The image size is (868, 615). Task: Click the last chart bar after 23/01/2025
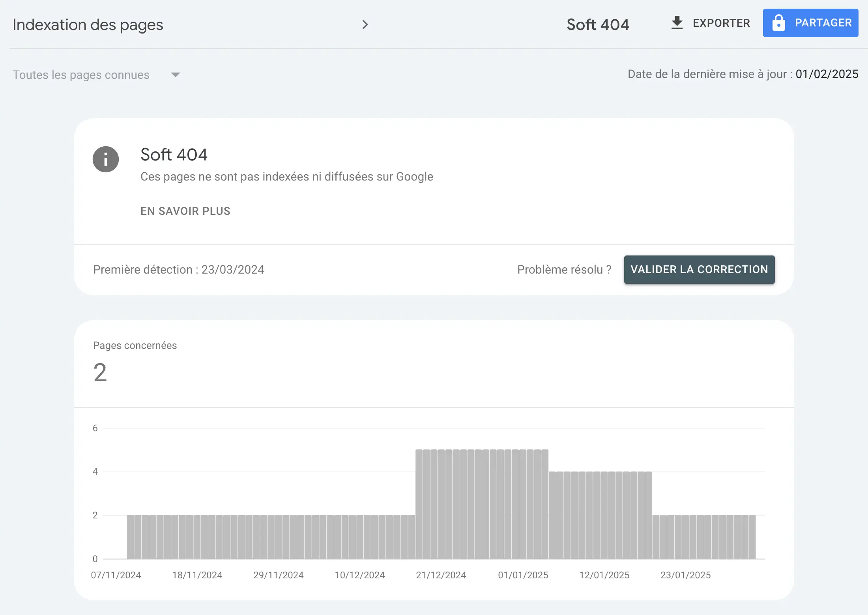[752, 537]
